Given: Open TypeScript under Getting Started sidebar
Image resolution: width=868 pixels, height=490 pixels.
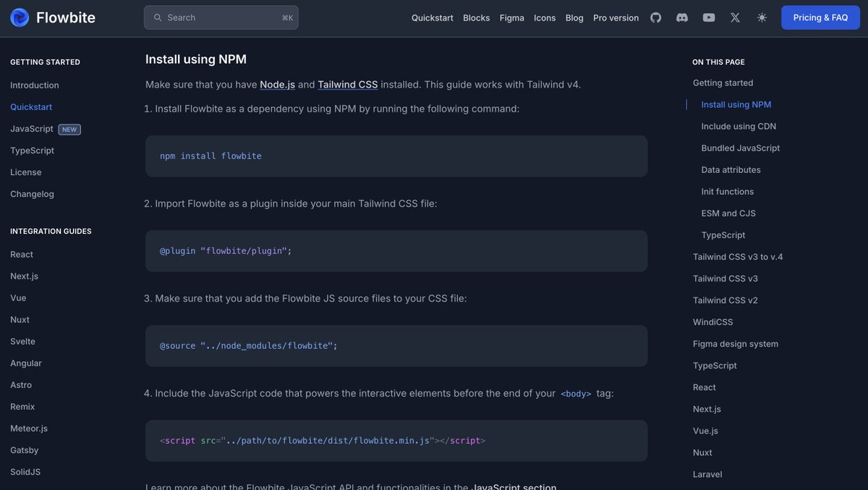Looking at the screenshot, I should click(32, 151).
